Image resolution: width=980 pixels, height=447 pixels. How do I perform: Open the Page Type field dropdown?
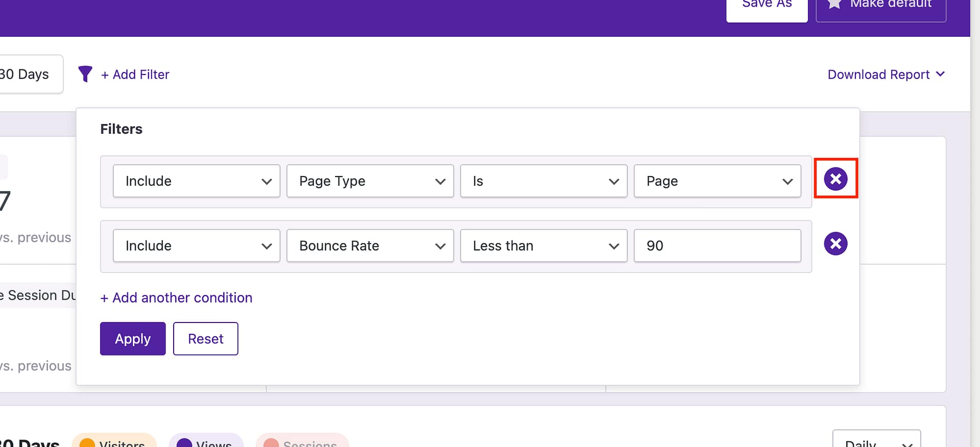click(370, 181)
